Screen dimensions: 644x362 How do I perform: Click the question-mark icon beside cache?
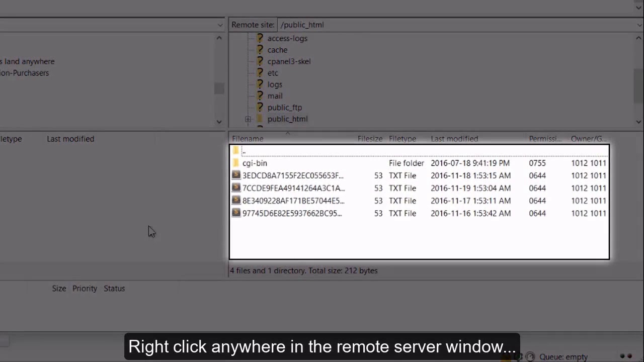[260, 50]
